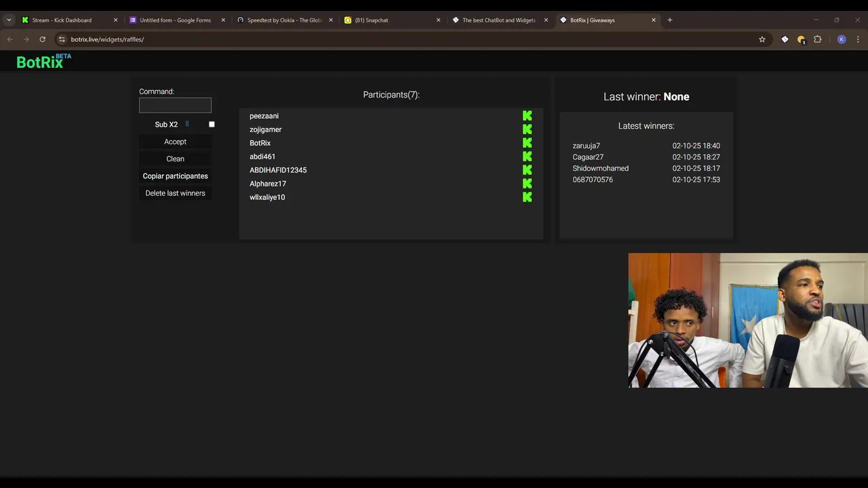Viewport: 868px width, 488px height.
Task: Select participant Alpharez17
Action: coord(268,184)
